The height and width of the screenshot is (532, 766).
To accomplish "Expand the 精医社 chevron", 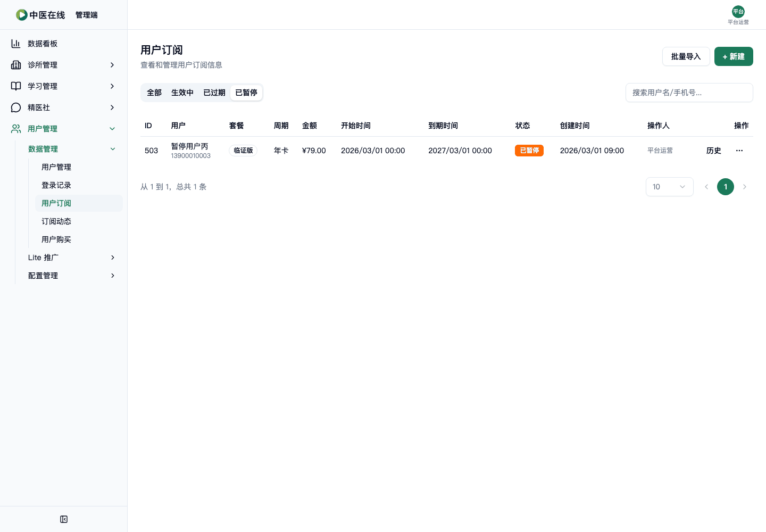I will point(112,107).
